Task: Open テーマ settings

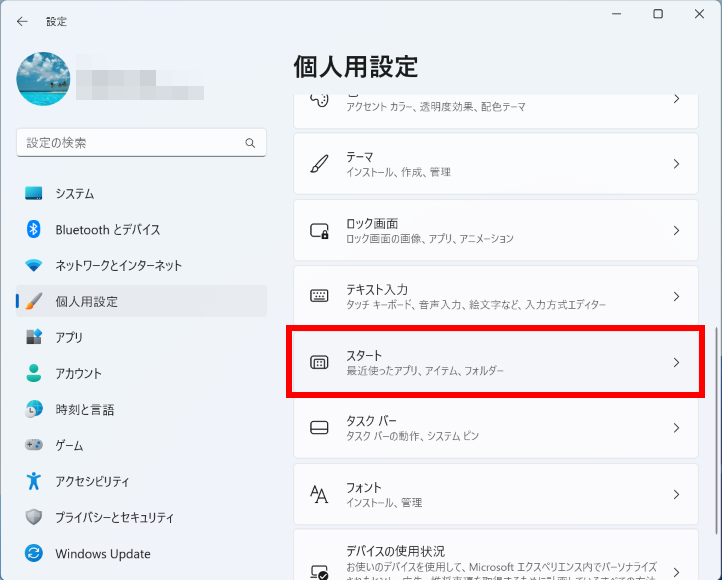Action: coord(496,164)
